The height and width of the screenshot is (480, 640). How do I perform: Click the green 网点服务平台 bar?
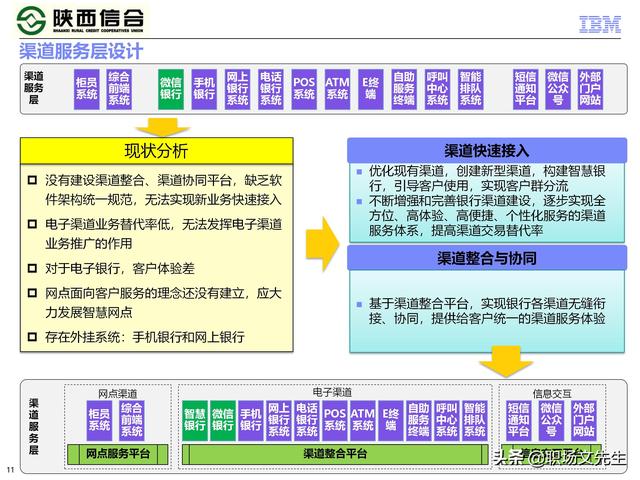point(118,454)
